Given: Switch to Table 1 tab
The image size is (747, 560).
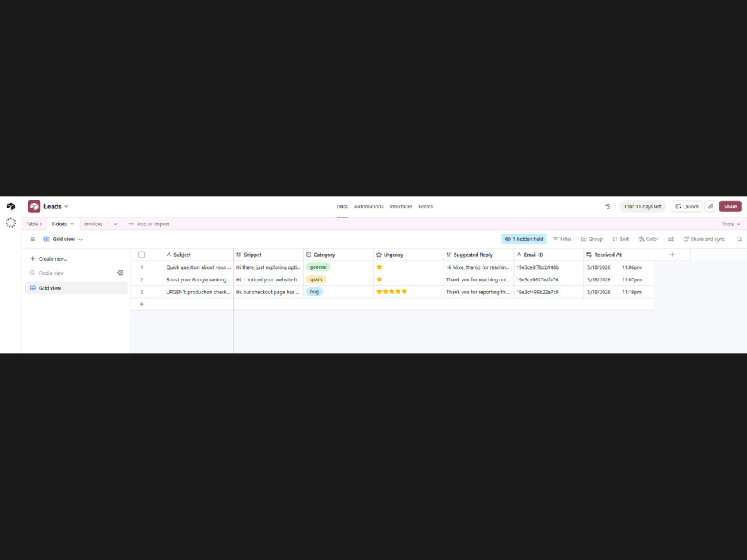Looking at the screenshot, I should pyautogui.click(x=34, y=224).
